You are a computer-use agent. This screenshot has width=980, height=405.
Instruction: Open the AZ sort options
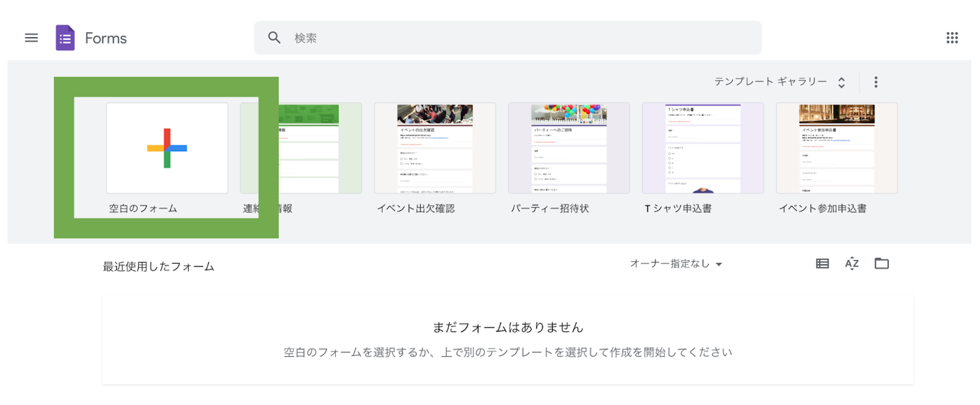point(852,264)
